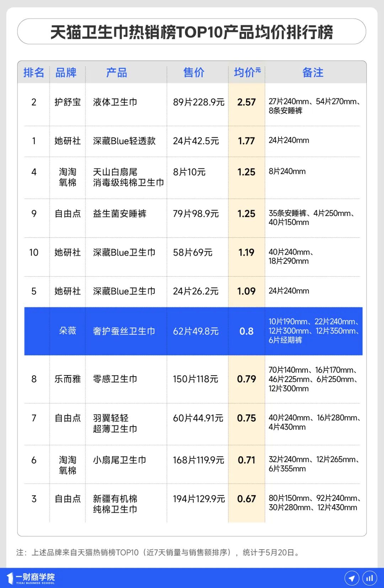384x588 pixels.
Task: Click the 0.67 average price value
Action: (246, 499)
